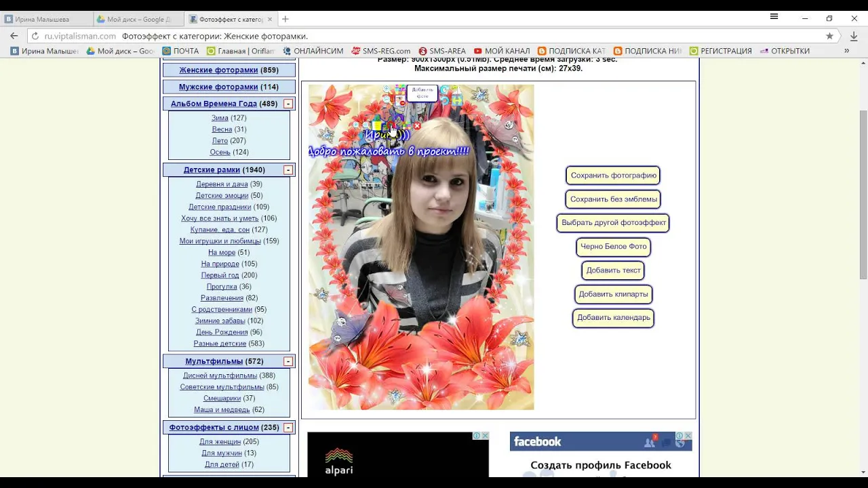The width and height of the screenshot is (868, 488).
Task: Collapse Альбом Времена Года category
Action: pos(288,104)
